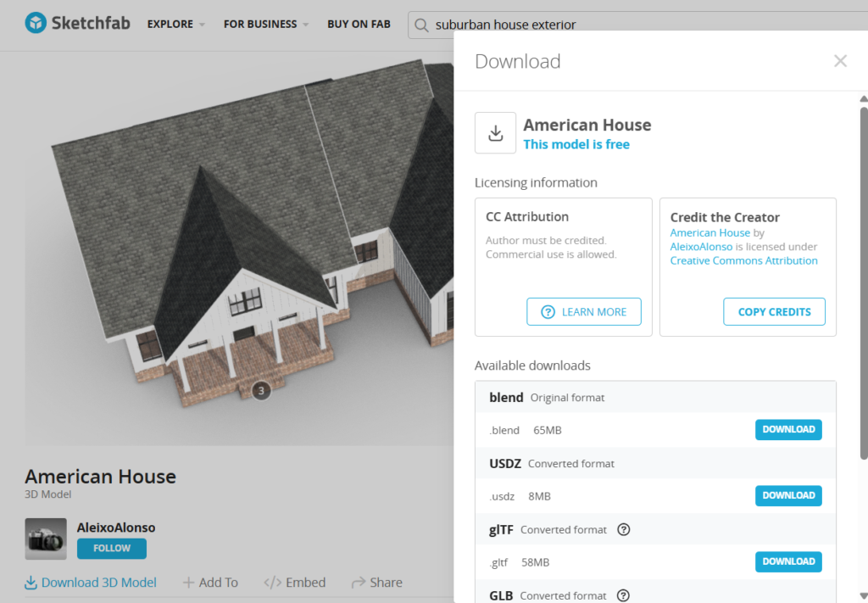Viewport: 868px width, 603px height.
Task: Click AleixoAlonso's camera avatar
Action: (x=46, y=539)
